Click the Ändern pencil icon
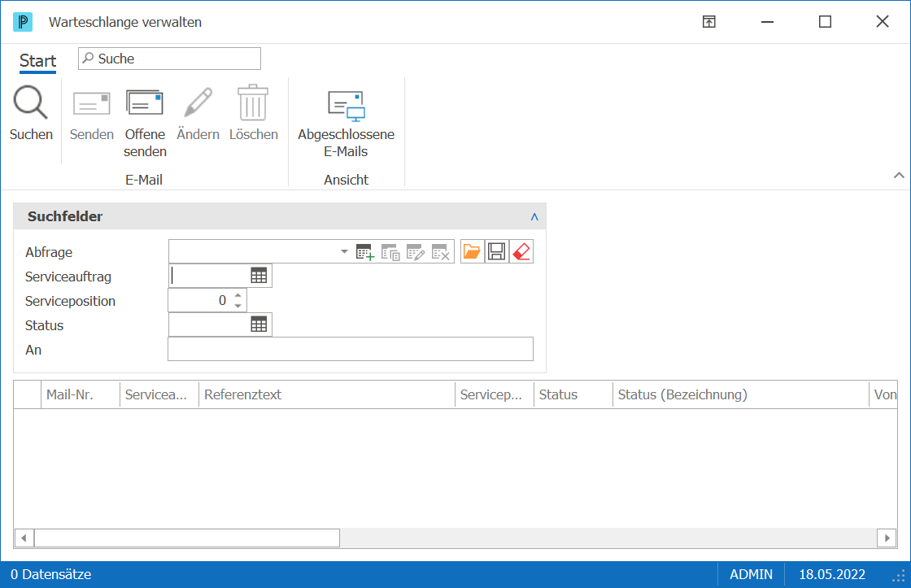 click(x=198, y=102)
